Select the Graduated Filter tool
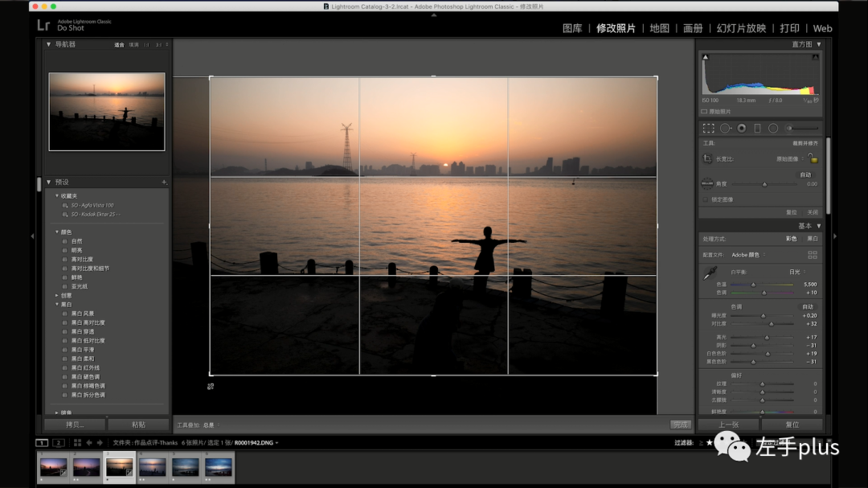 click(x=757, y=129)
